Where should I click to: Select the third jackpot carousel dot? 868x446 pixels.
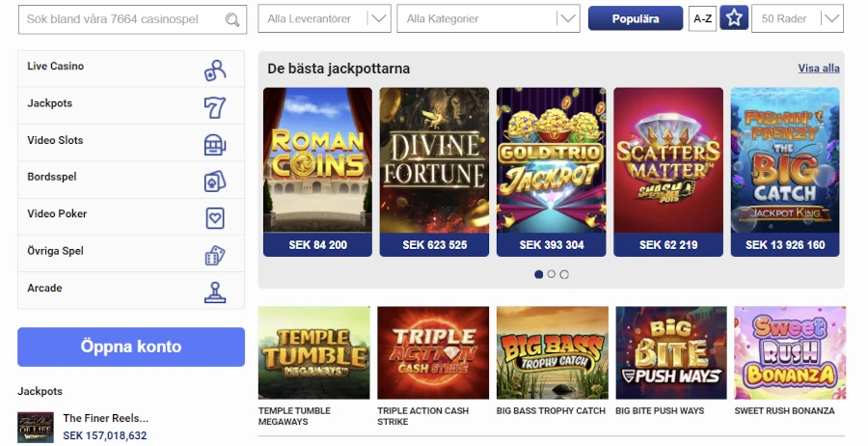pos(564,274)
